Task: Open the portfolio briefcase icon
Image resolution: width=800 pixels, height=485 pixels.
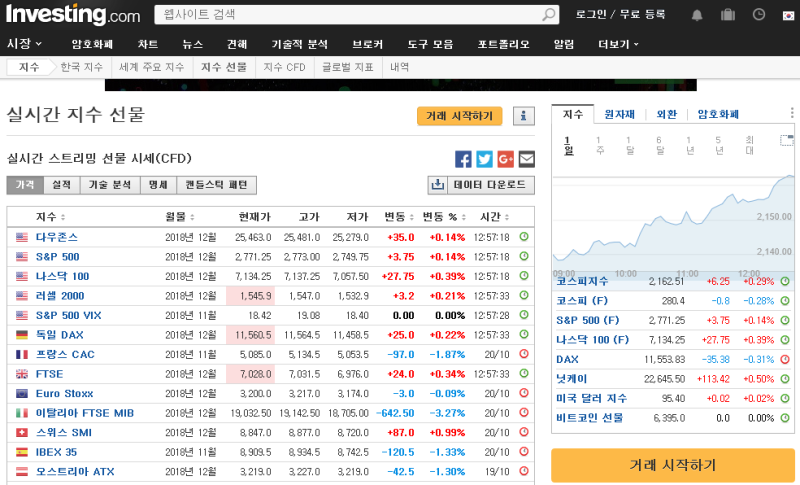Action: [728, 14]
